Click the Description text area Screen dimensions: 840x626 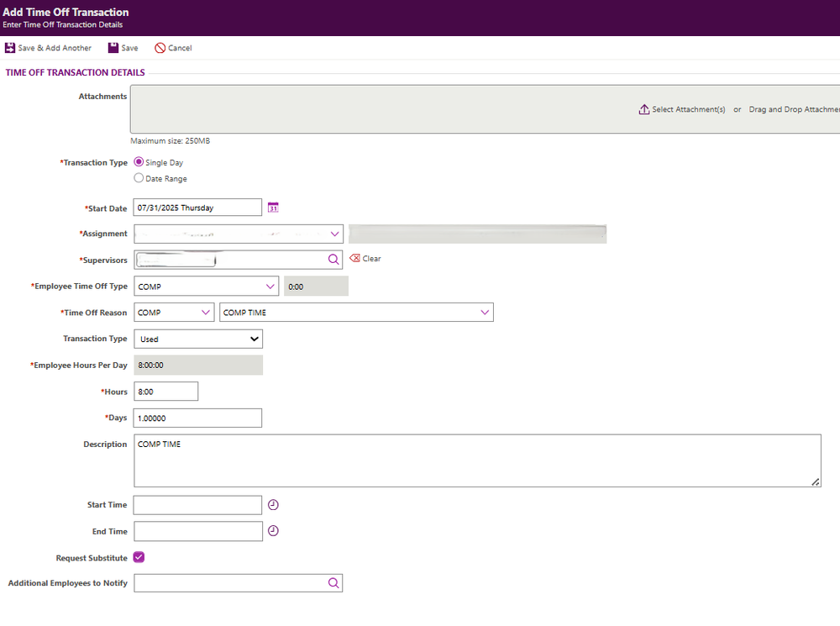[477, 461]
